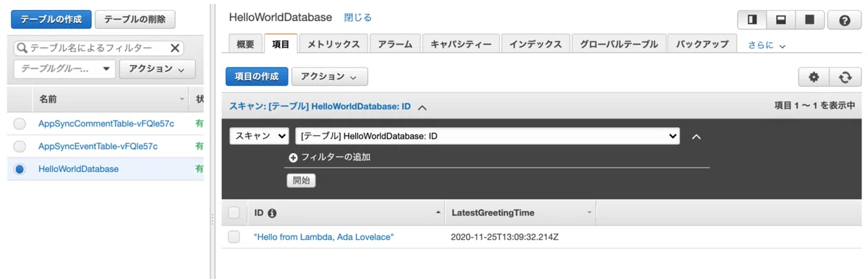Clear the table name filter with X icon
868x279 pixels.
175,48
